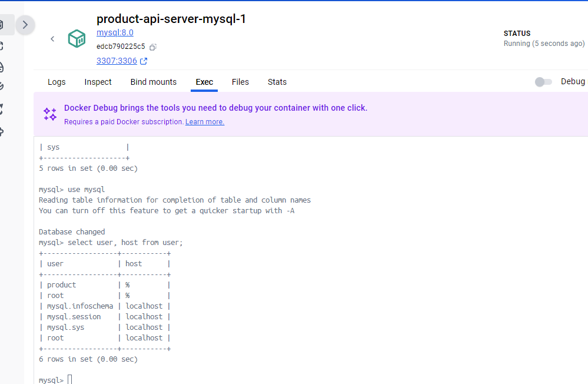
Task: Click the '5 rows in set' line
Action: (88, 168)
